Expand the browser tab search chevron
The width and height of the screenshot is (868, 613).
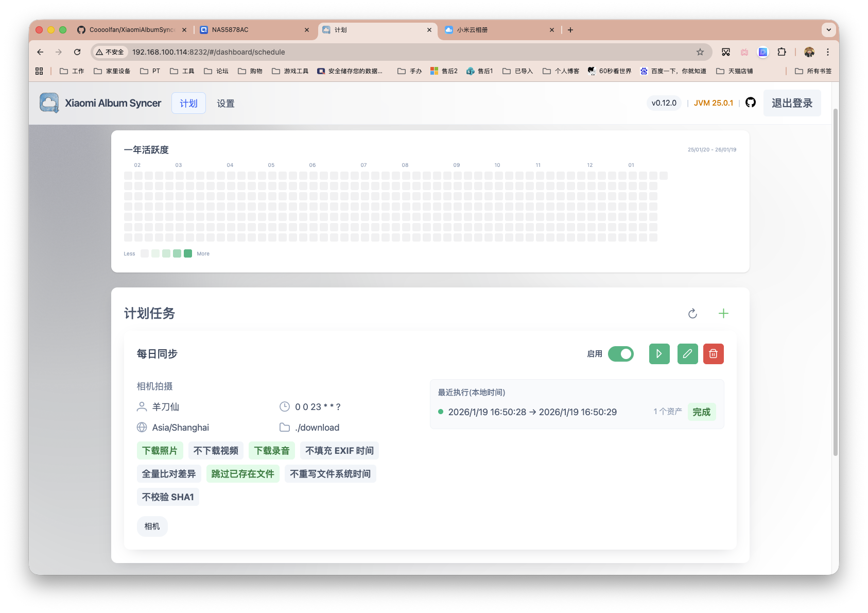(x=829, y=30)
